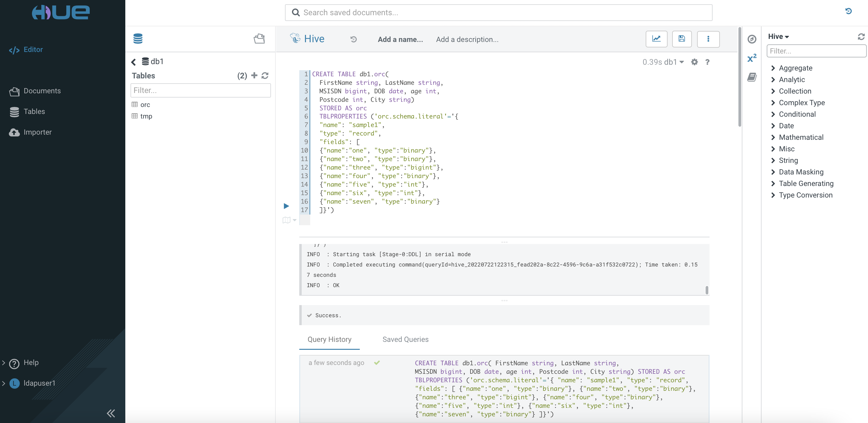
Task: Expand the Aggregate functions category
Action: (x=795, y=68)
